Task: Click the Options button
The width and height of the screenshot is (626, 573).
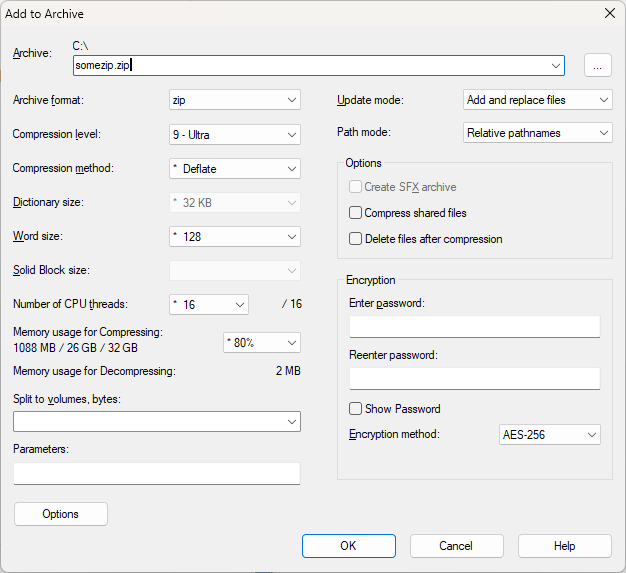Action: pos(61,514)
